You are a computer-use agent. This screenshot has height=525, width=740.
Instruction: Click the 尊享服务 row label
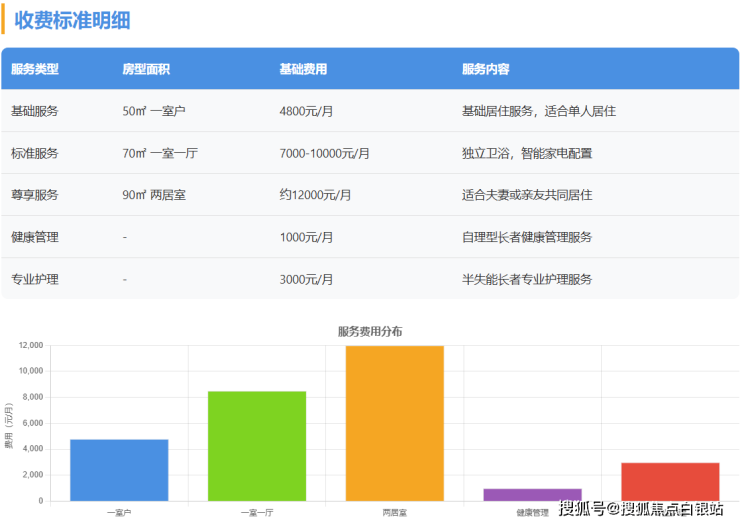(x=35, y=196)
